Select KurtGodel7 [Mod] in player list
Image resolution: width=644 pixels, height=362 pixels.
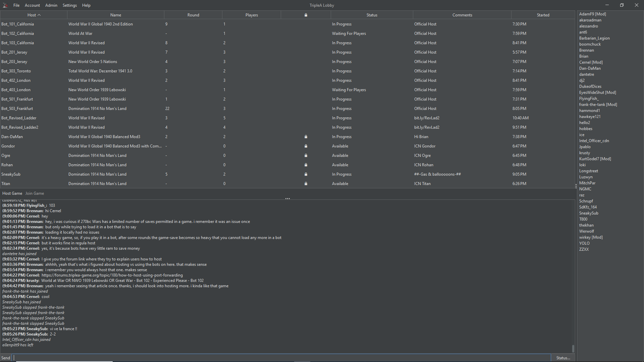coord(595,159)
